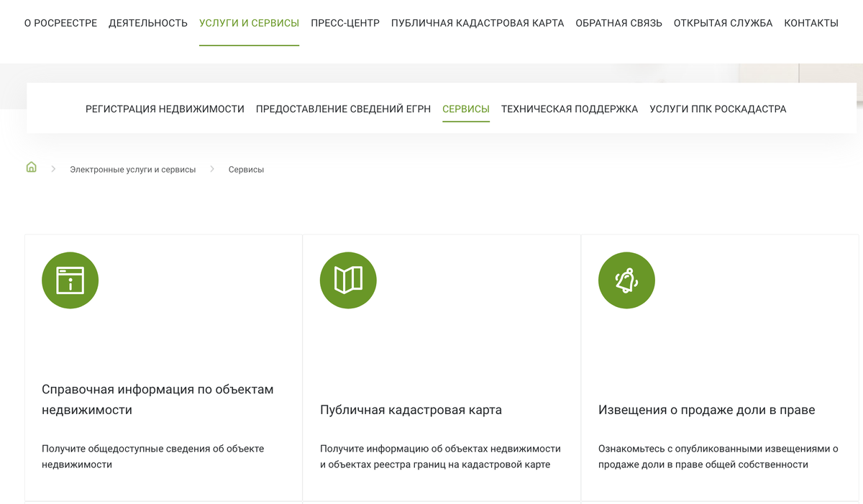The height and width of the screenshot is (504, 863).
Task: Open the ОБРАТНАЯ СВЯЗЬ menu item
Action: (x=618, y=22)
